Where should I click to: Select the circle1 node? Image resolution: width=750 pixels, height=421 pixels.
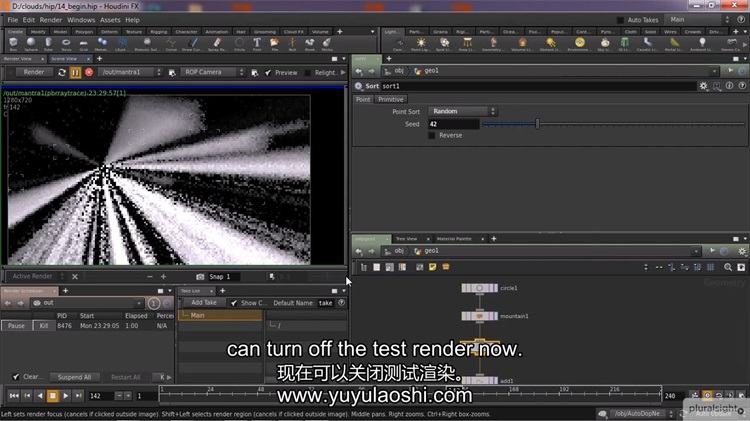(479, 288)
